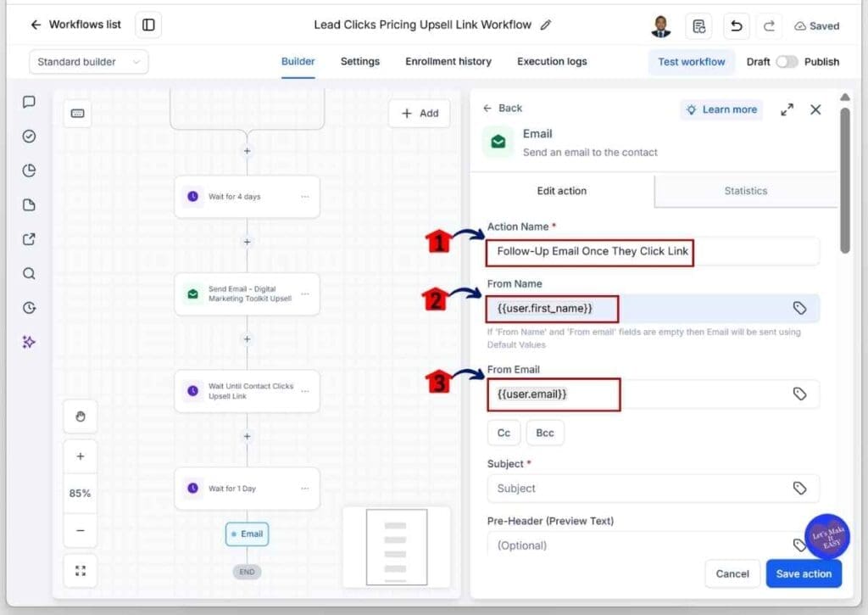This screenshot has width=868, height=615.
Task: Open custom values tag for Subject
Action: point(799,488)
